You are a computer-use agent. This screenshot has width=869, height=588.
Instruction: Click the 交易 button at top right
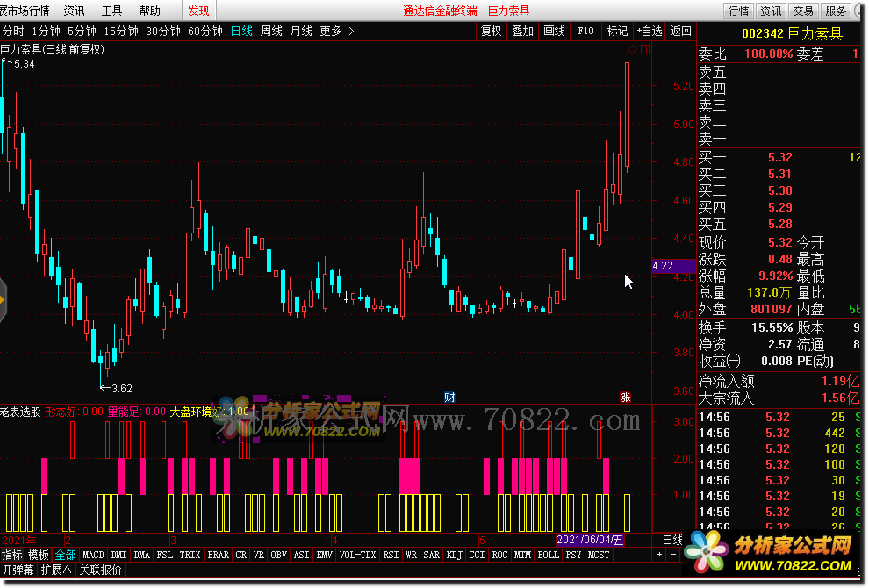click(x=802, y=11)
